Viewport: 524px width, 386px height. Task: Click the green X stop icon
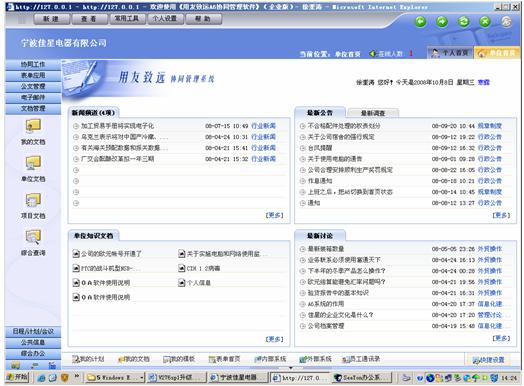[485, 22]
